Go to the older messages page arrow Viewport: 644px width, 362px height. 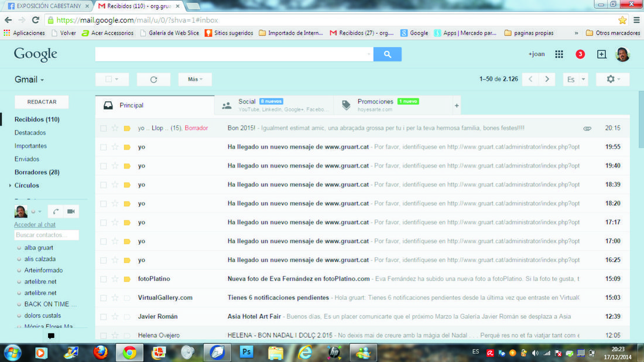[547, 79]
